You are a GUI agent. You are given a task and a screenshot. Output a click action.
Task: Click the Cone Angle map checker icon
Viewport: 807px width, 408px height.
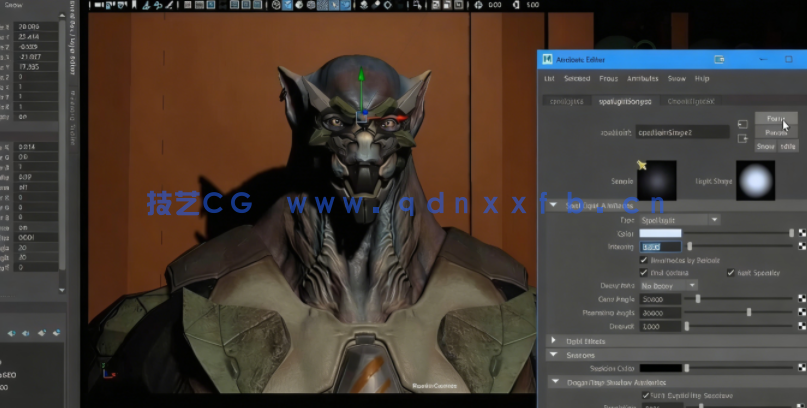[x=801, y=299]
